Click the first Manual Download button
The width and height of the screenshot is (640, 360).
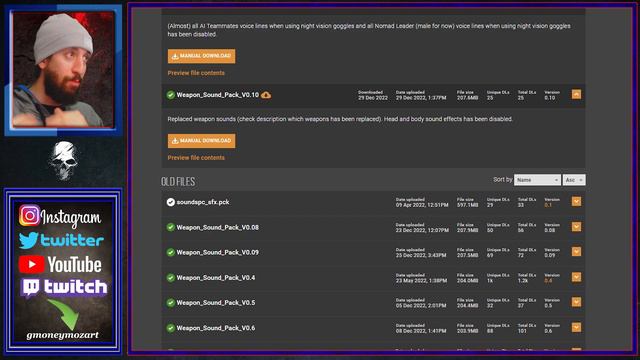tap(201, 56)
